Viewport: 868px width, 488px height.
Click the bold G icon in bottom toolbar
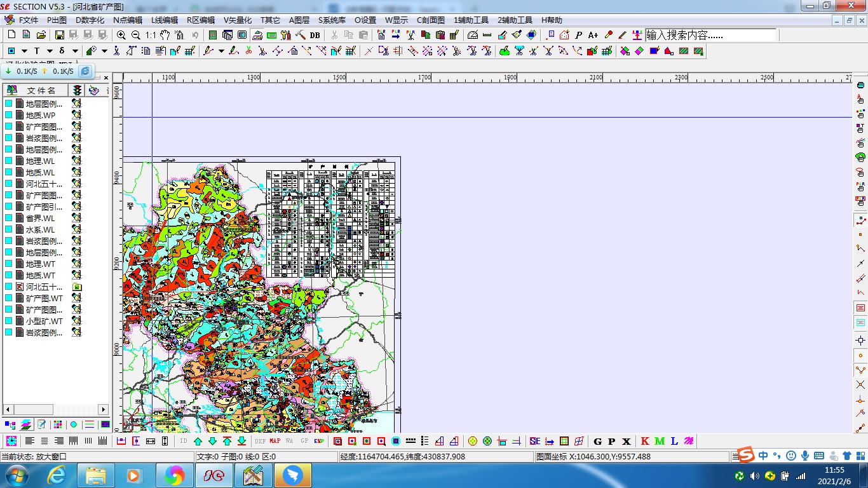(597, 441)
